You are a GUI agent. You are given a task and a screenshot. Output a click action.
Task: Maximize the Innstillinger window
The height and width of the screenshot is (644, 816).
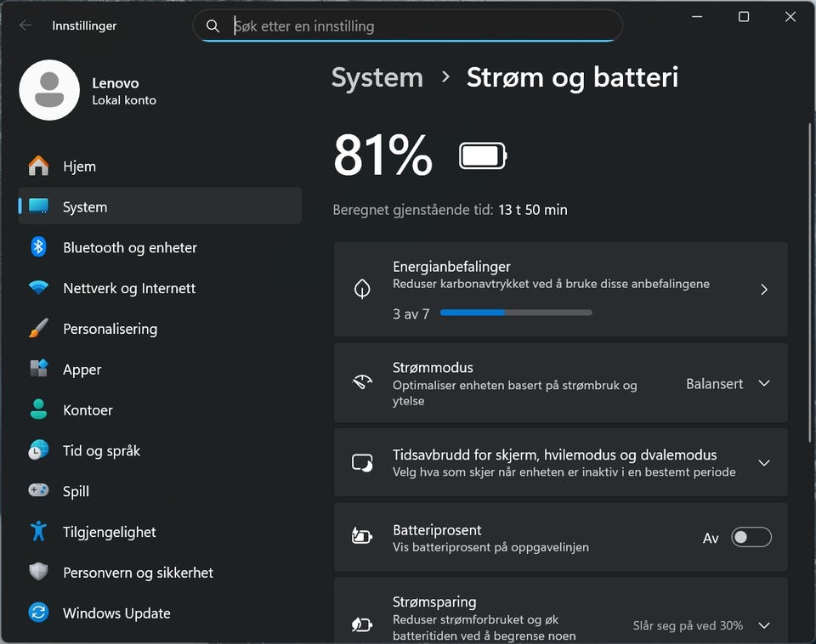coord(744,17)
